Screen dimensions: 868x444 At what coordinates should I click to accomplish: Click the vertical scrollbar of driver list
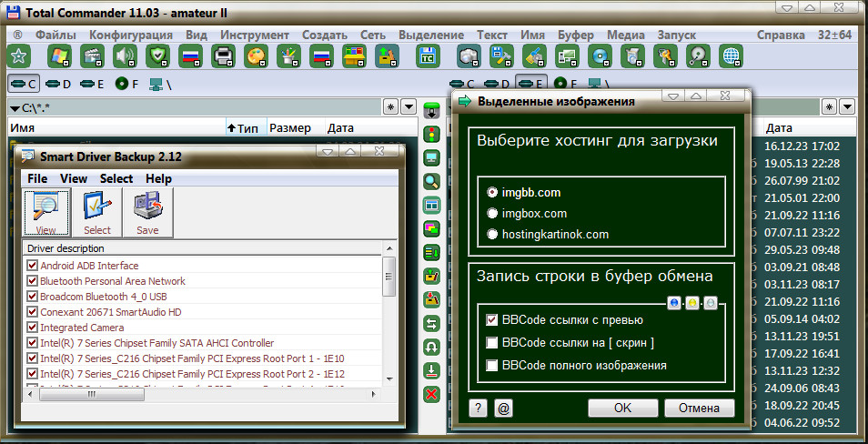(389, 313)
